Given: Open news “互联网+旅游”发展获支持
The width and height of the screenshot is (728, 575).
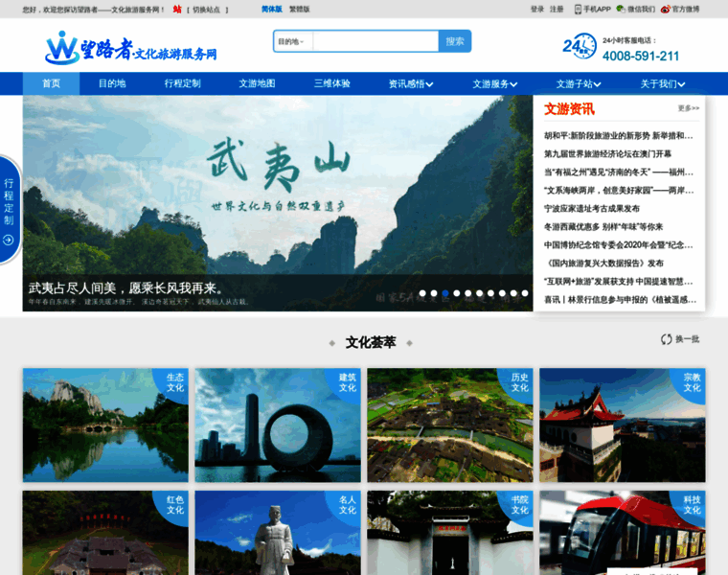Looking at the screenshot, I should 619,282.
